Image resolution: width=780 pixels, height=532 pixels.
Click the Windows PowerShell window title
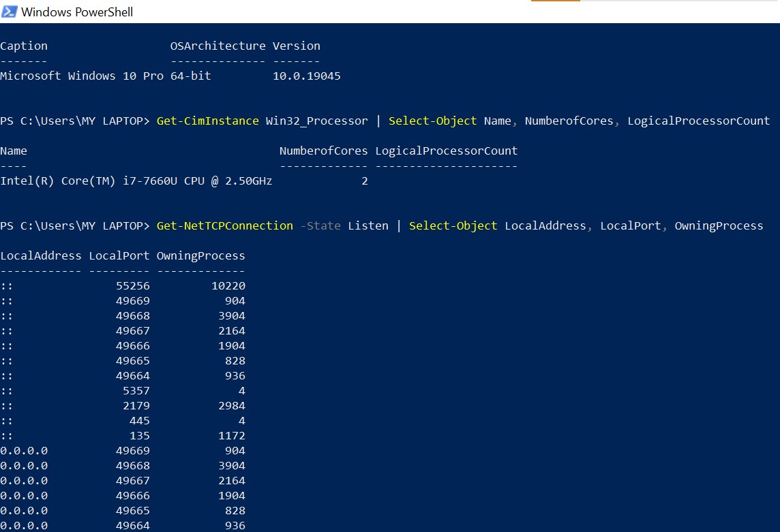[x=77, y=12]
